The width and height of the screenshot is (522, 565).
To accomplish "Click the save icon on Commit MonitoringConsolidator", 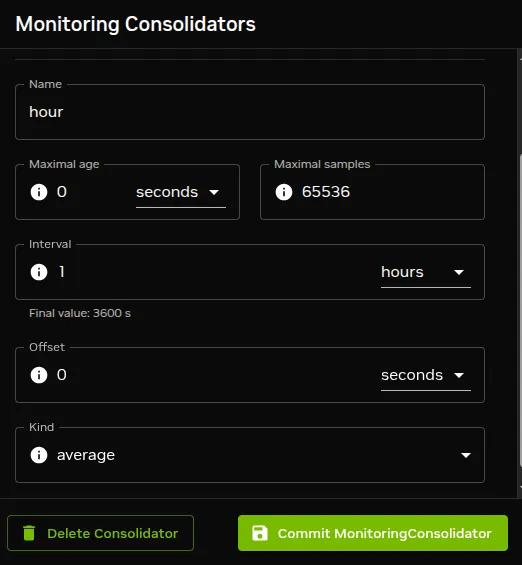I will 260,533.
